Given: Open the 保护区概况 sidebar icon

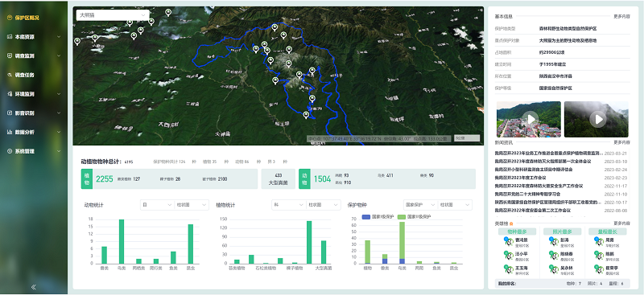Looking at the screenshot, I should (x=10, y=18).
